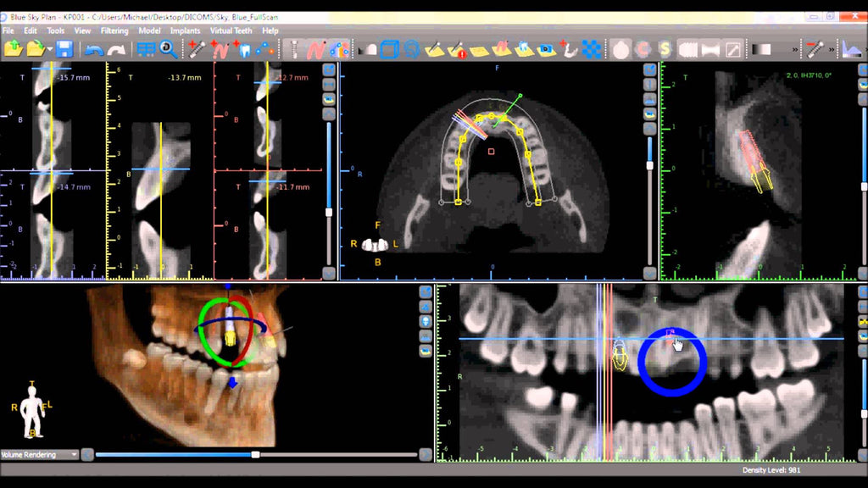Viewport: 868px width, 488px height.
Task: Open the Implants menu
Action: (185, 30)
